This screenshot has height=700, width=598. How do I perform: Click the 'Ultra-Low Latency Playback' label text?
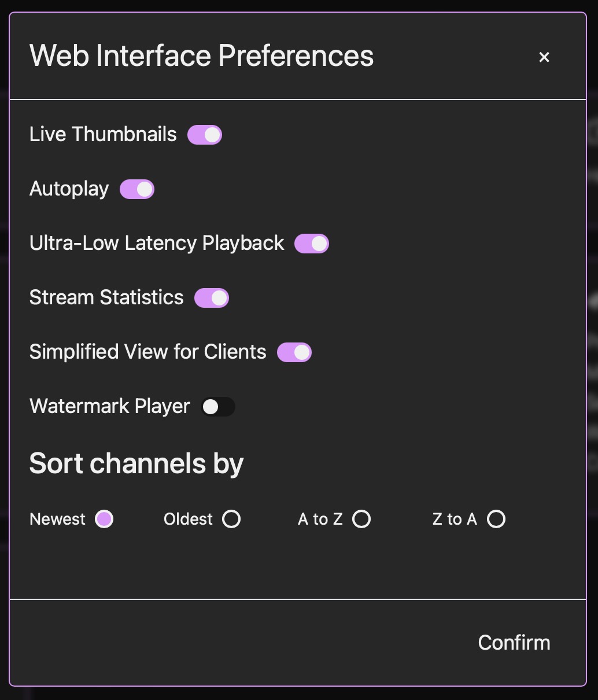click(157, 243)
